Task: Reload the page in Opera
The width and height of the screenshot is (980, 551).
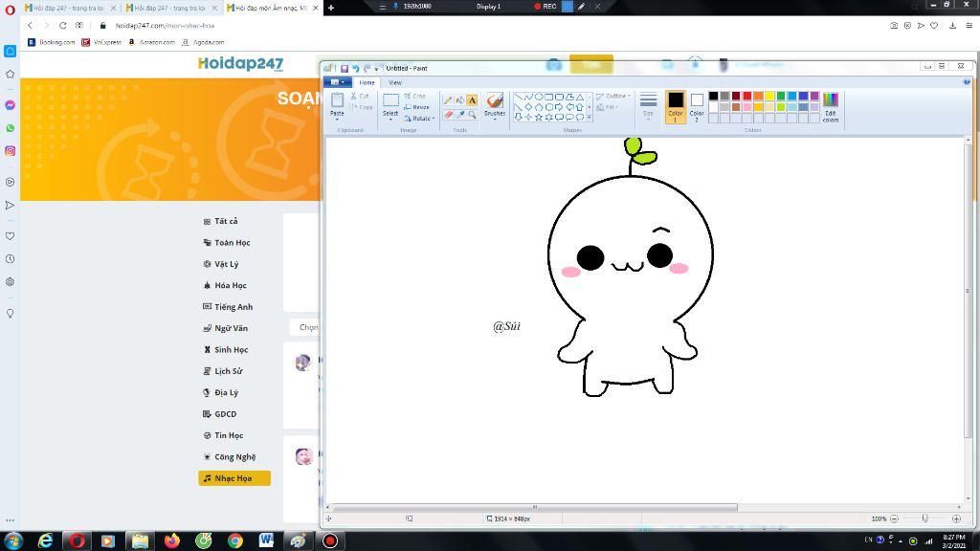Action: 62,26
